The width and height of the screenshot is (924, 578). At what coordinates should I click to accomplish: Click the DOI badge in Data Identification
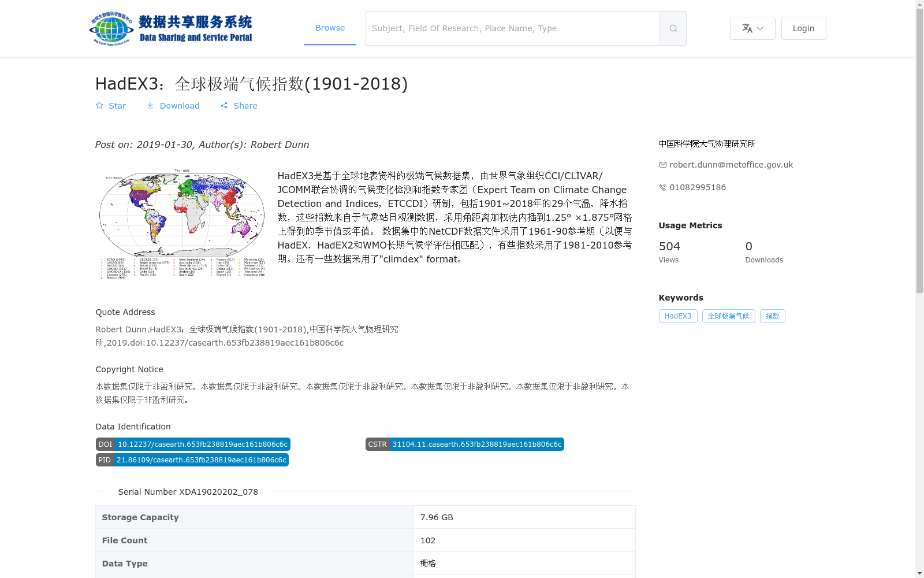tap(192, 444)
